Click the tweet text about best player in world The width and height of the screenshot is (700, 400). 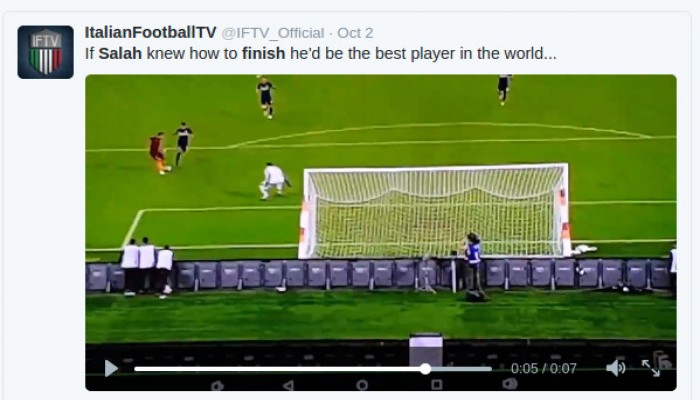321,54
